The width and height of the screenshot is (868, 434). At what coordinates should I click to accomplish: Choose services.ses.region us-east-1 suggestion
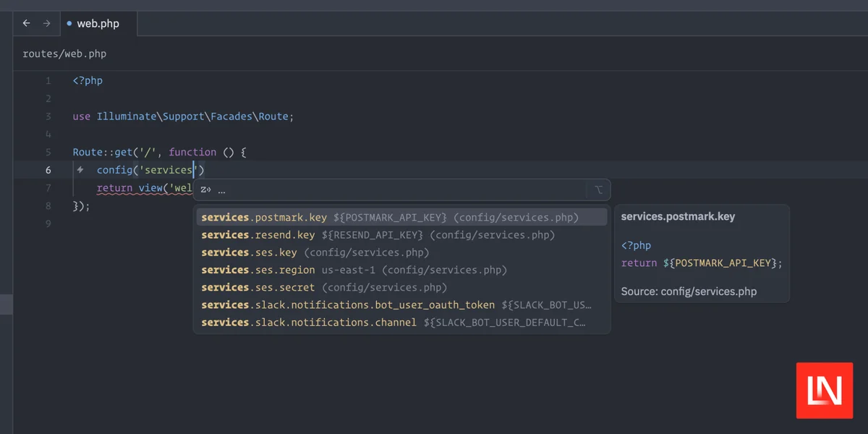pyautogui.click(x=402, y=270)
